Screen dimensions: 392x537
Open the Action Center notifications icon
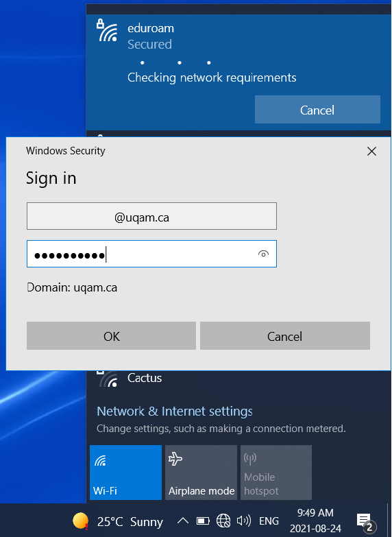point(365,522)
